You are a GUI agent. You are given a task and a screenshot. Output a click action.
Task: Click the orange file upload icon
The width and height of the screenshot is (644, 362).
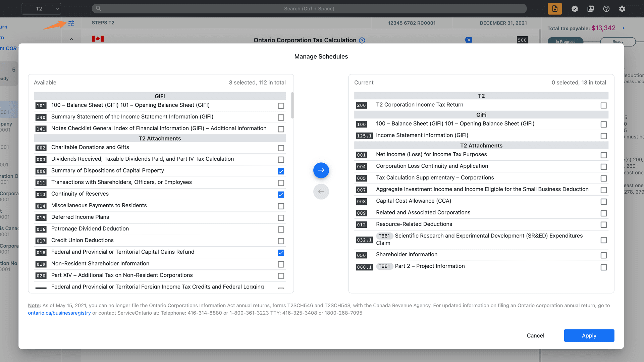pyautogui.click(x=555, y=9)
